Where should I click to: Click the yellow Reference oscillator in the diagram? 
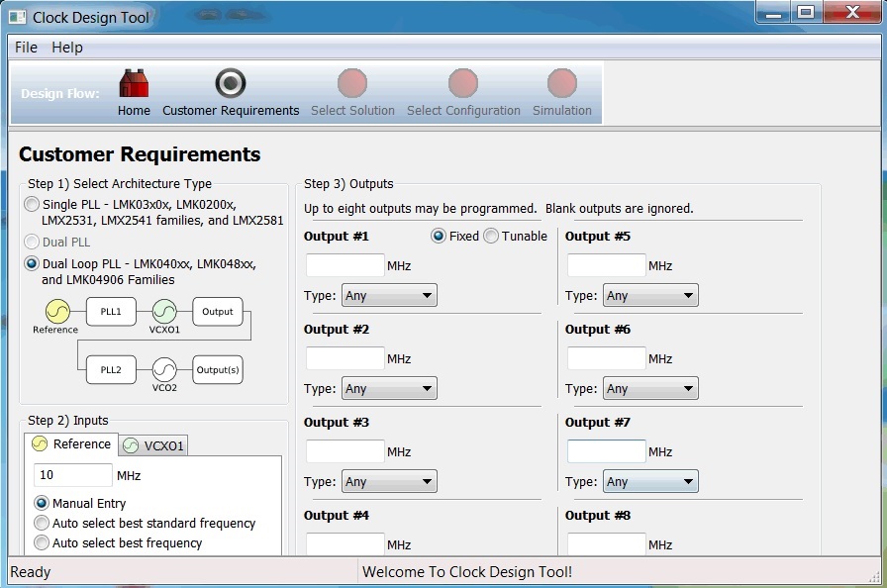coord(57,312)
